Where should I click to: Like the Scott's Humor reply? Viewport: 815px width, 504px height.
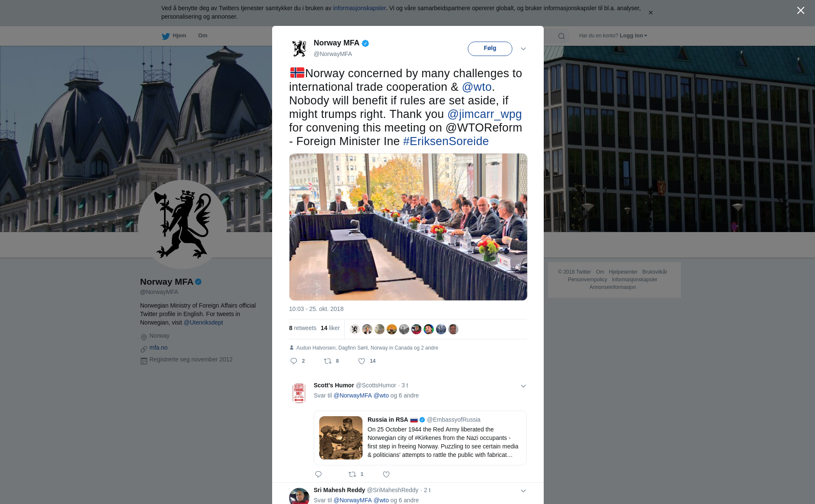tap(386, 474)
